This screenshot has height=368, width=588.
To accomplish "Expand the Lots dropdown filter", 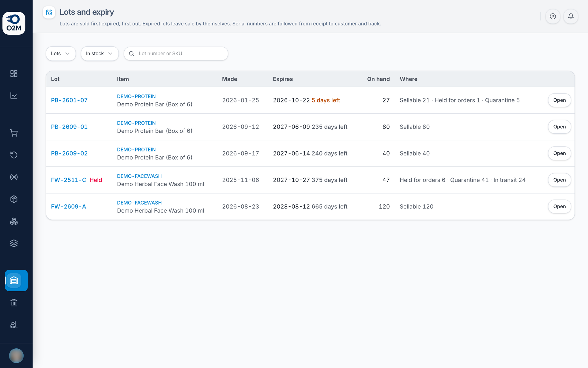I will [x=61, y=54].
